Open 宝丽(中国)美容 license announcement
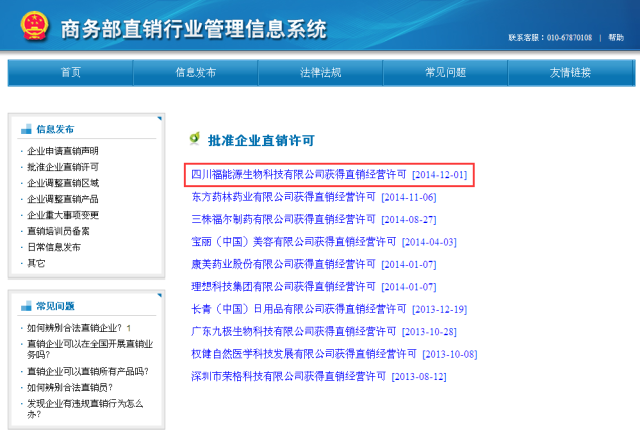 click(x=283, y=242)
